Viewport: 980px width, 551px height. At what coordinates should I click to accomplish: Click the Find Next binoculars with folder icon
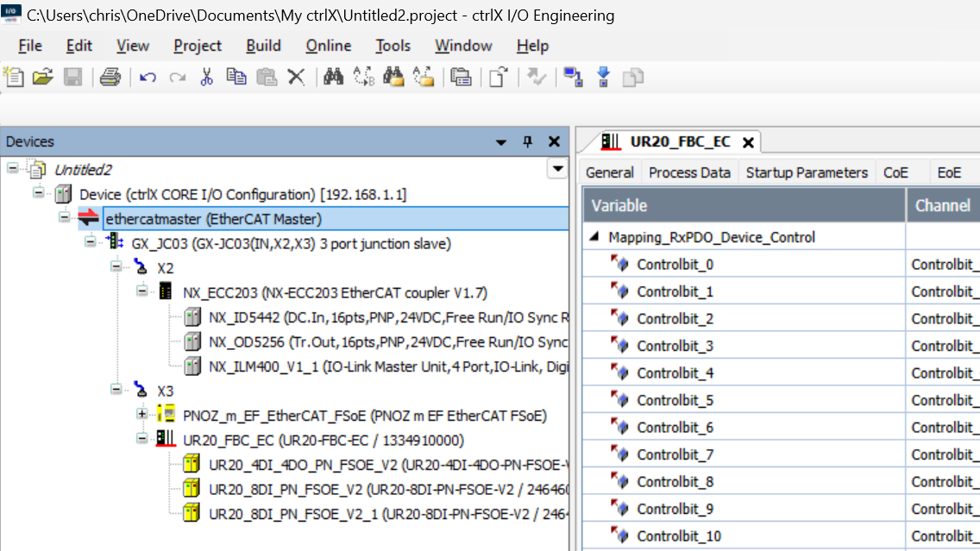coord(393,77)
